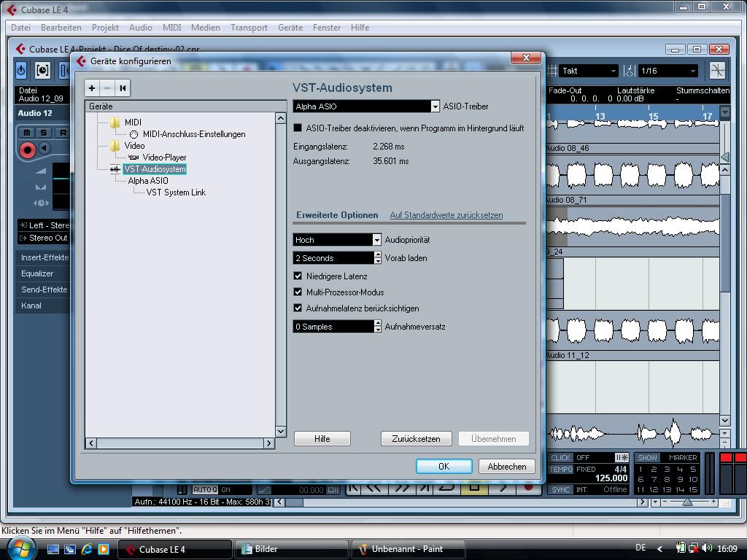Click the device tree horizontal scrollbar
Viewport: 747px width, 560px height.
click(180, 443)
